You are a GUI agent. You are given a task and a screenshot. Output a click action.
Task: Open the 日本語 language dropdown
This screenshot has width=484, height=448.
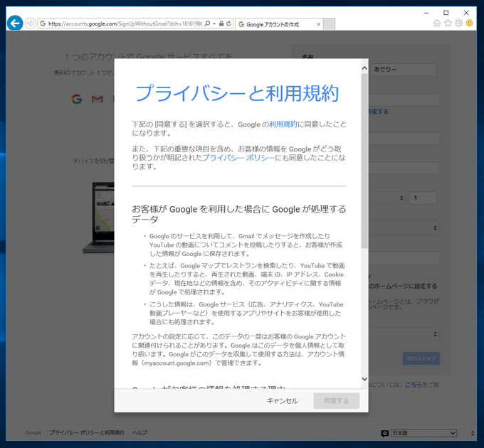(x=423, y=433)
